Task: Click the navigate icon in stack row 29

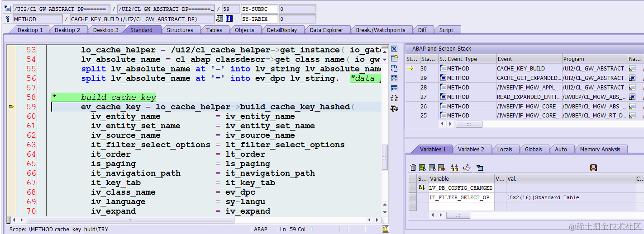Action: click(632, 78)
